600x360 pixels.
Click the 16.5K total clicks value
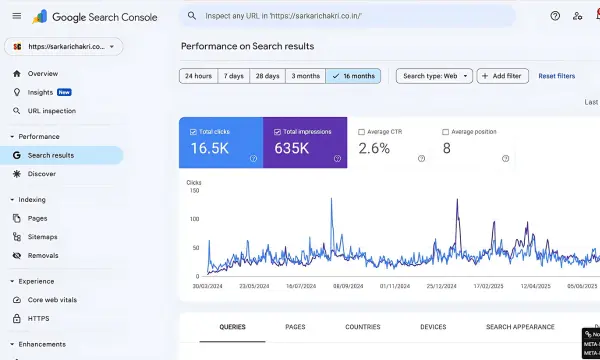pos(210,148)
